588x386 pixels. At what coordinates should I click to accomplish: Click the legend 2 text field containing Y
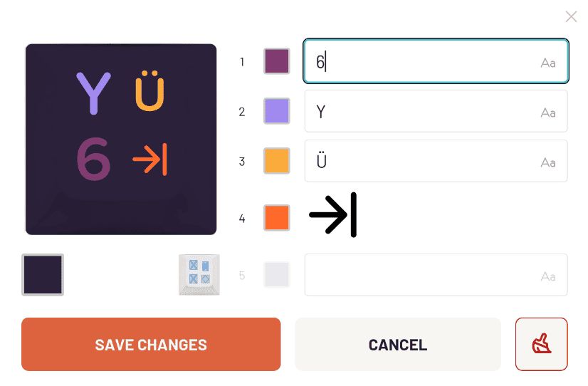420,111
